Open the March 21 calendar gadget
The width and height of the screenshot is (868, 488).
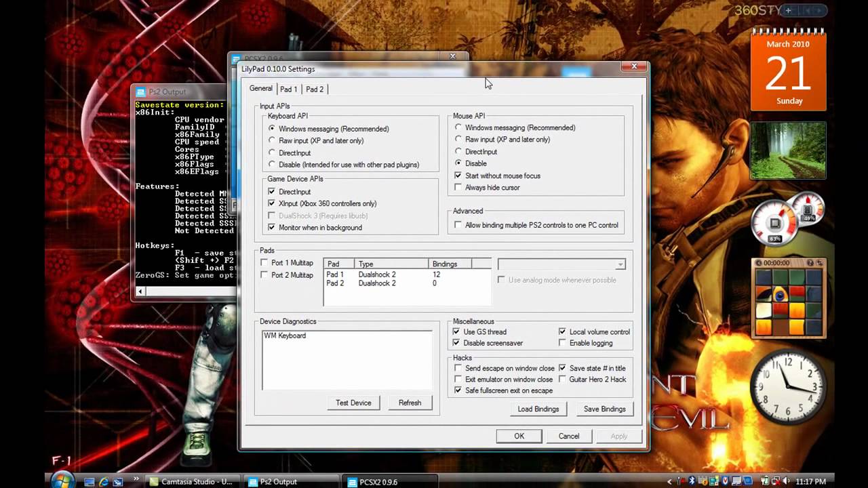788,70
